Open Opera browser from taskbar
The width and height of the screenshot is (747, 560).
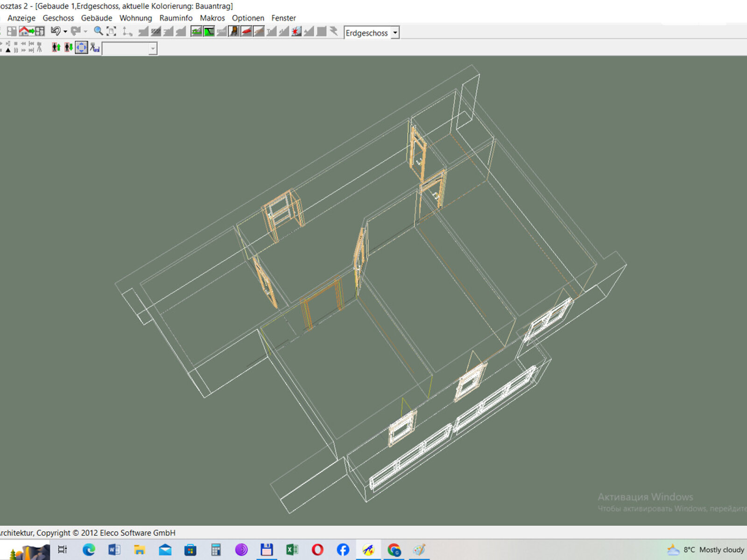click(x=317, y=550)
